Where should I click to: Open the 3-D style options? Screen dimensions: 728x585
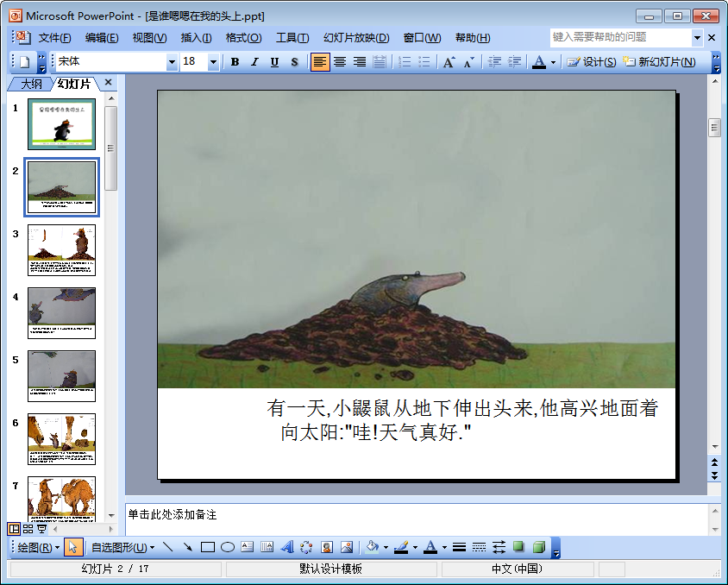click(x=538, y=547)
